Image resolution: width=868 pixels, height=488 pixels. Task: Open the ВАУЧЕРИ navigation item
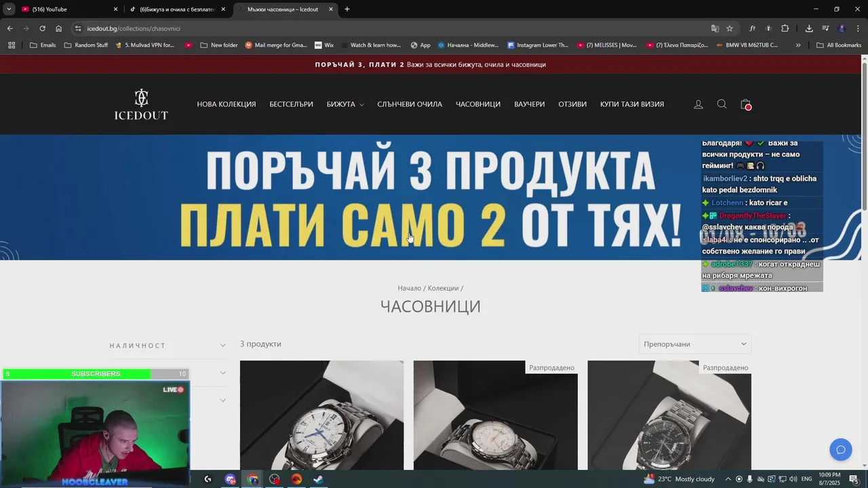click(x=530, y=104)
